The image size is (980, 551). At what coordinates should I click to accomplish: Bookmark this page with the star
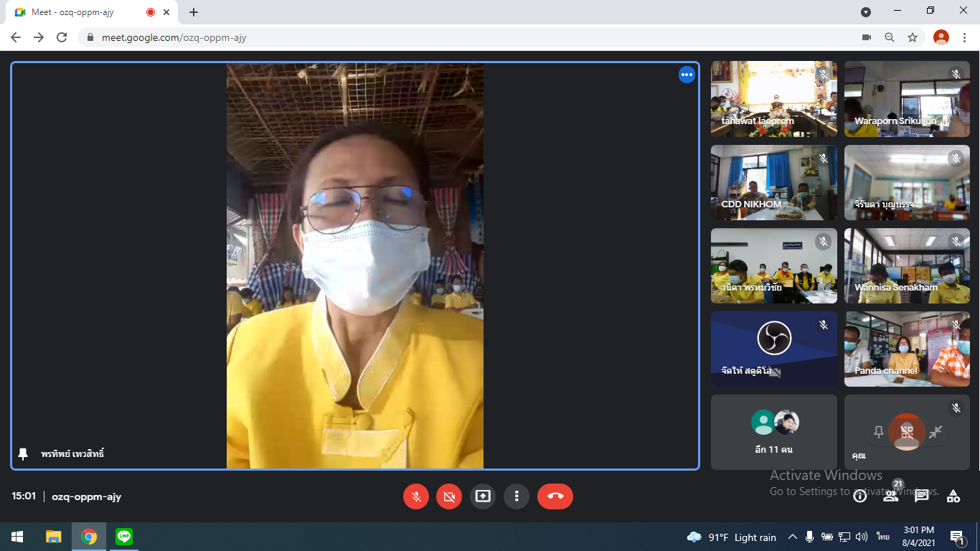913,37
